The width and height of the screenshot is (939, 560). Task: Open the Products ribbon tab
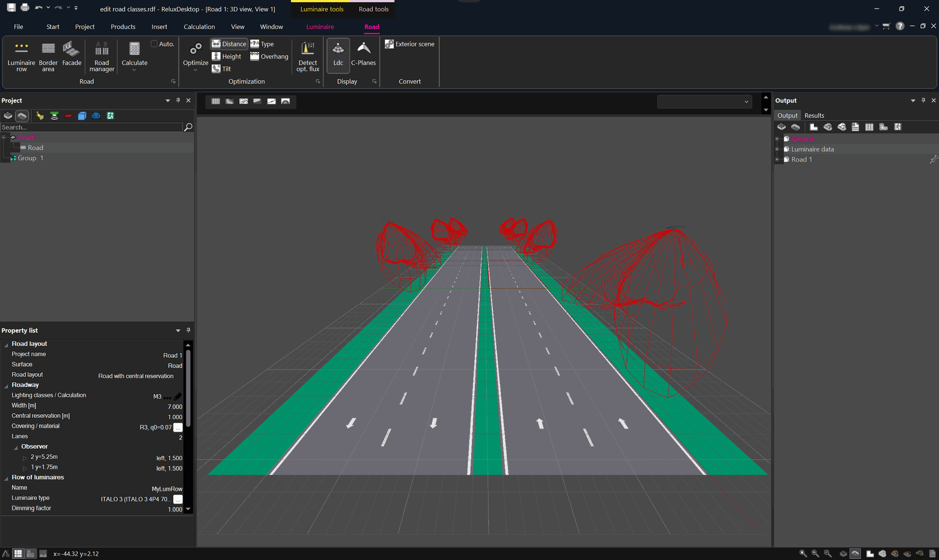[123, 27]
